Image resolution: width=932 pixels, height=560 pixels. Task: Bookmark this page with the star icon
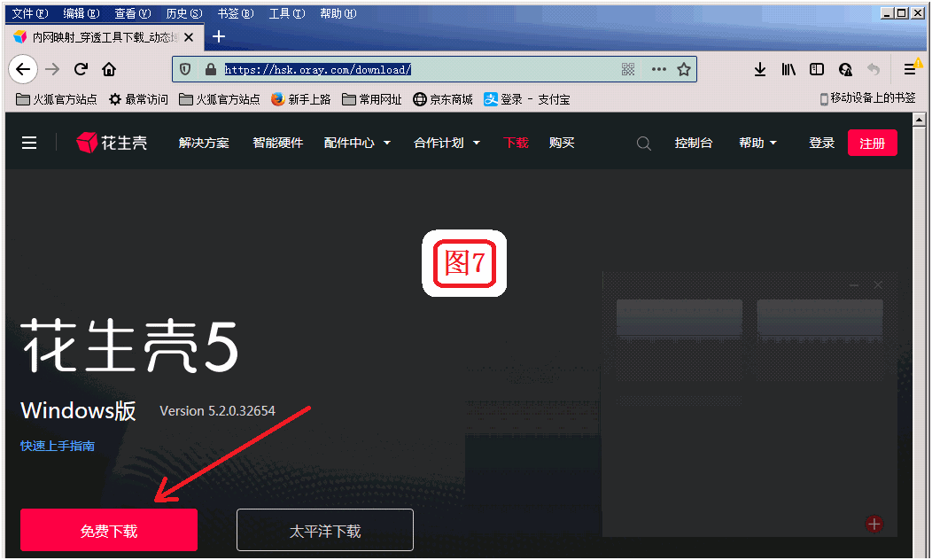684,69
